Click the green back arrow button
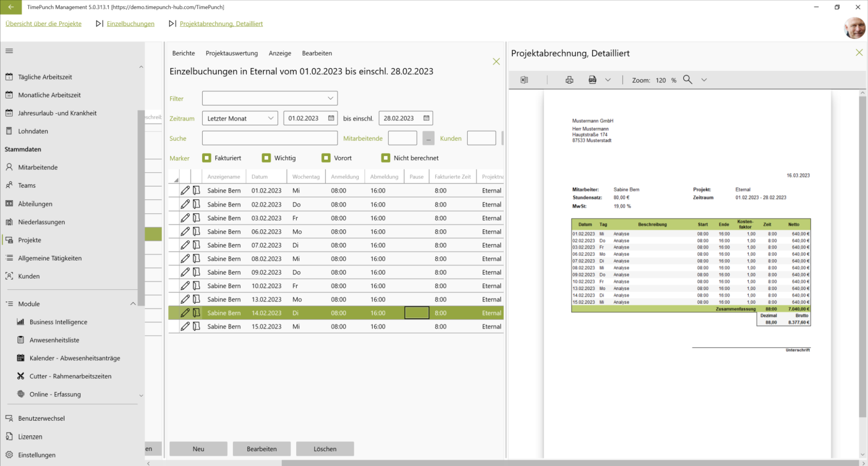Viewport: 868px width, 466px height. (x=11, y=7)
